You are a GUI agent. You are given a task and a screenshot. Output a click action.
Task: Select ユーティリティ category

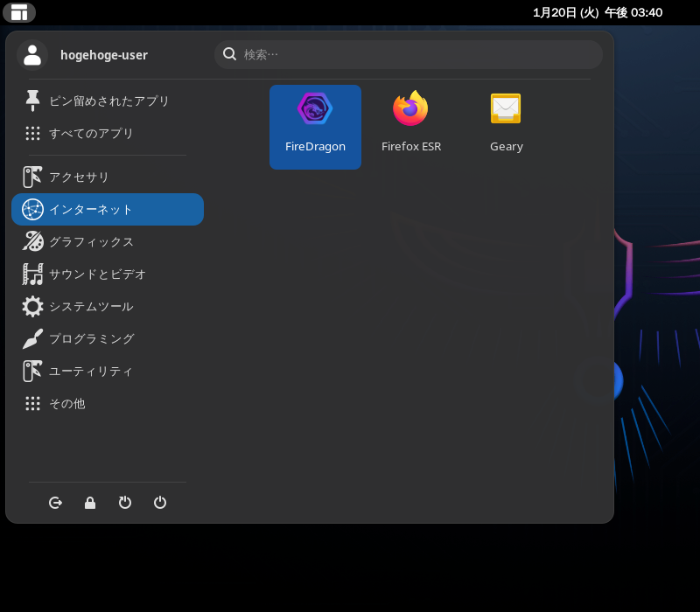click(x=108, y=371)
